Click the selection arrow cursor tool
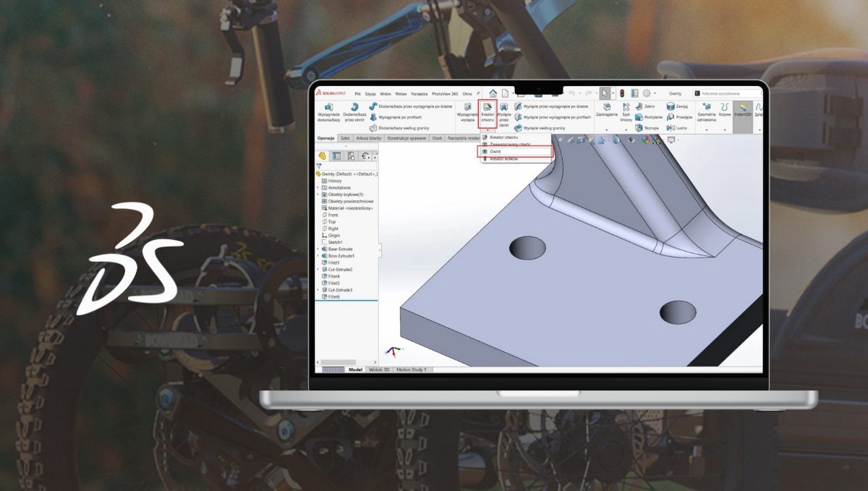This screenshot has width=868, height=491. click(605, 93)
